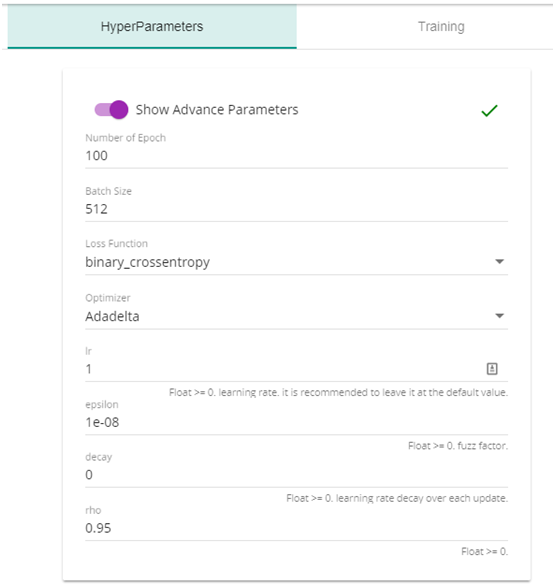Focus the Number of Epoch input showing 100
This screenshot has width=555, height=587.
[x=296, y=156]
